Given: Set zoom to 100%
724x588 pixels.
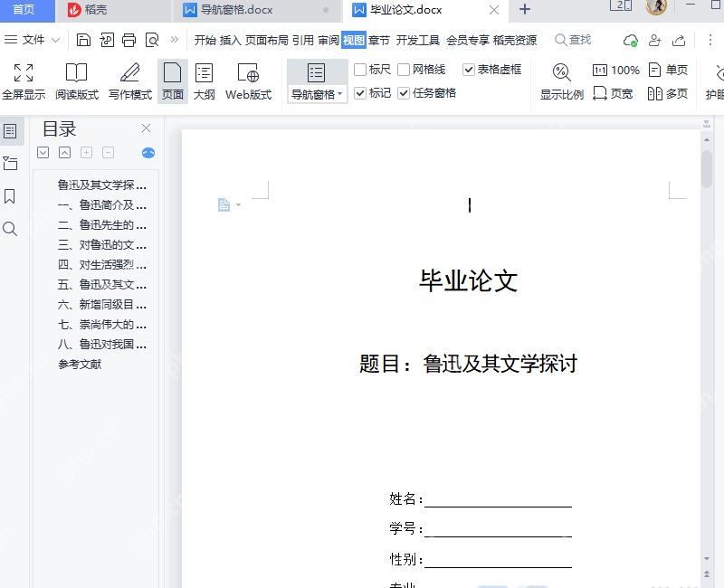Looking at the screenshot, I should point(616,71).
